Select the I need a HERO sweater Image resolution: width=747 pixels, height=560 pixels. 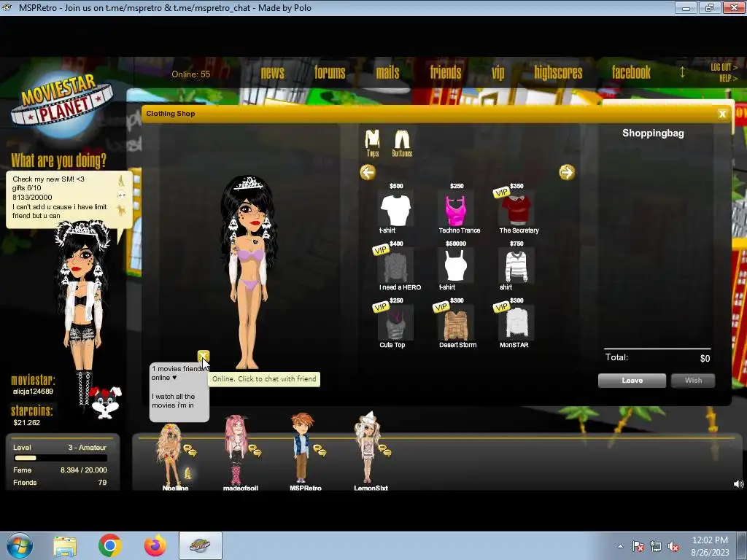[395, 267]
